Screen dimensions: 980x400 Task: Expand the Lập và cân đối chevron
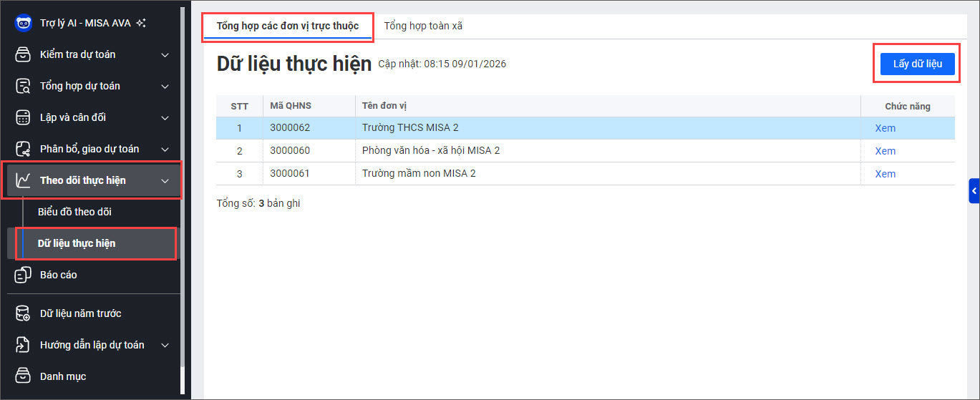coord(165,117)
